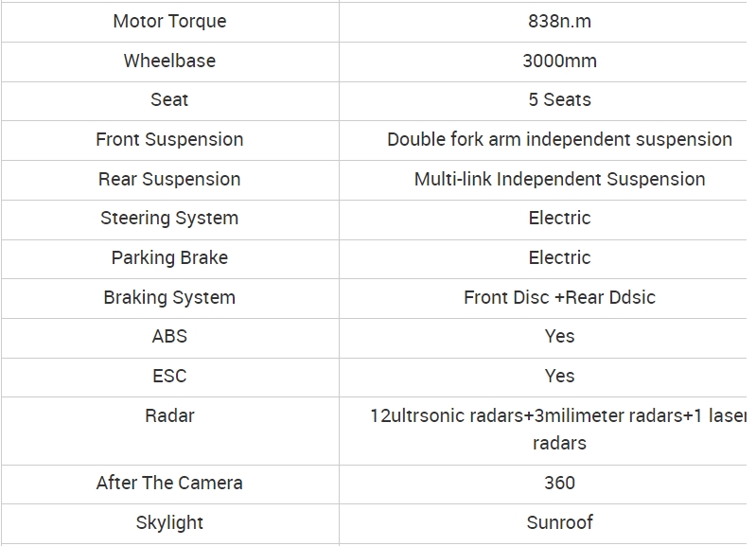Click the Motor Torque label cell

tap(169, 21)
